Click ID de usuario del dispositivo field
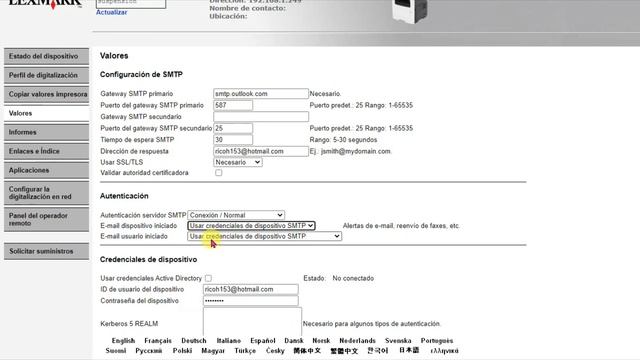The width and height of the screenshot is (640, 360). point(251,289)
